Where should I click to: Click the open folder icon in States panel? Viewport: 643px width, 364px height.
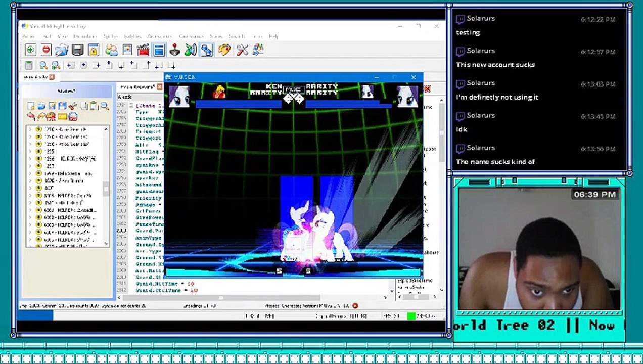coord(41,106)
